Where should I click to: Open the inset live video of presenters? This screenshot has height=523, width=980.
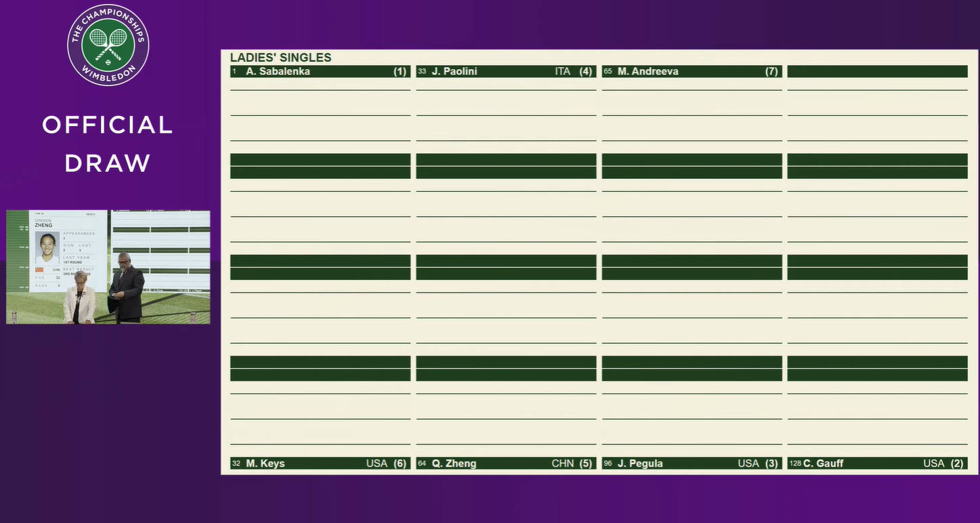[108, 267]
